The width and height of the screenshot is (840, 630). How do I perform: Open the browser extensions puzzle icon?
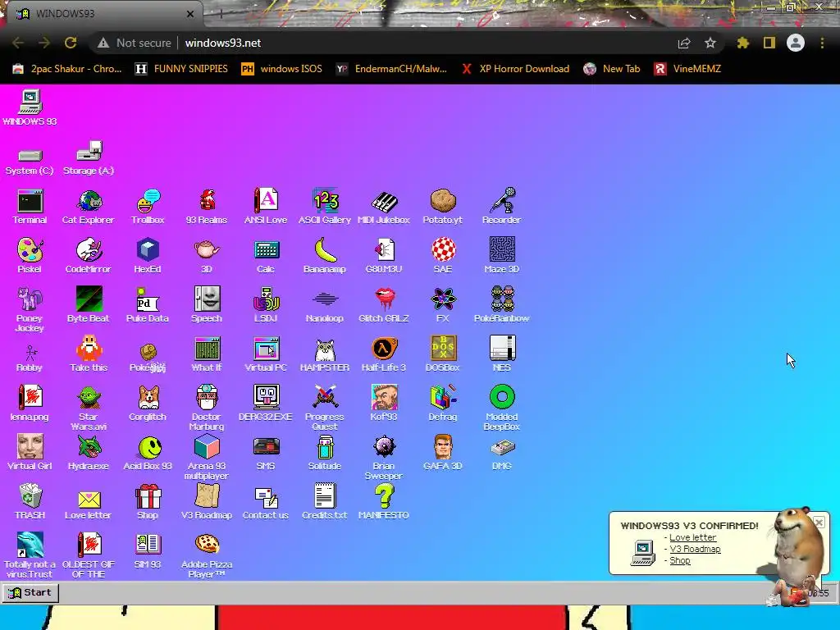743,43
